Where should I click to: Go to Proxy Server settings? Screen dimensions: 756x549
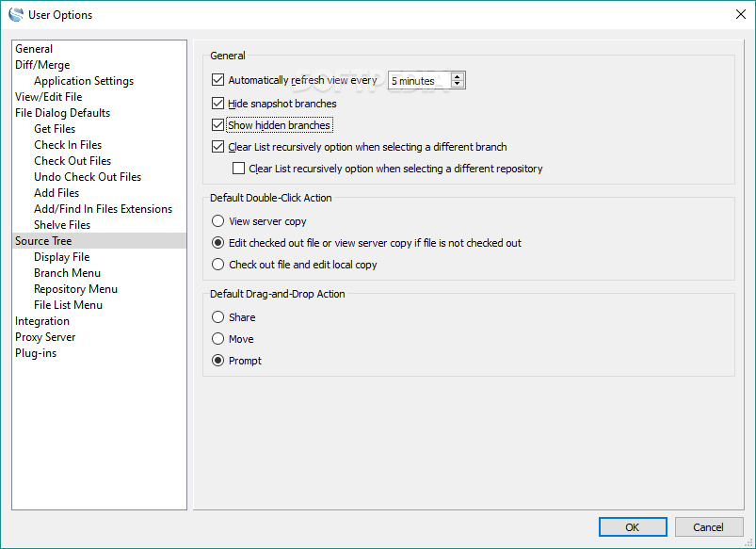click(45, 337)
